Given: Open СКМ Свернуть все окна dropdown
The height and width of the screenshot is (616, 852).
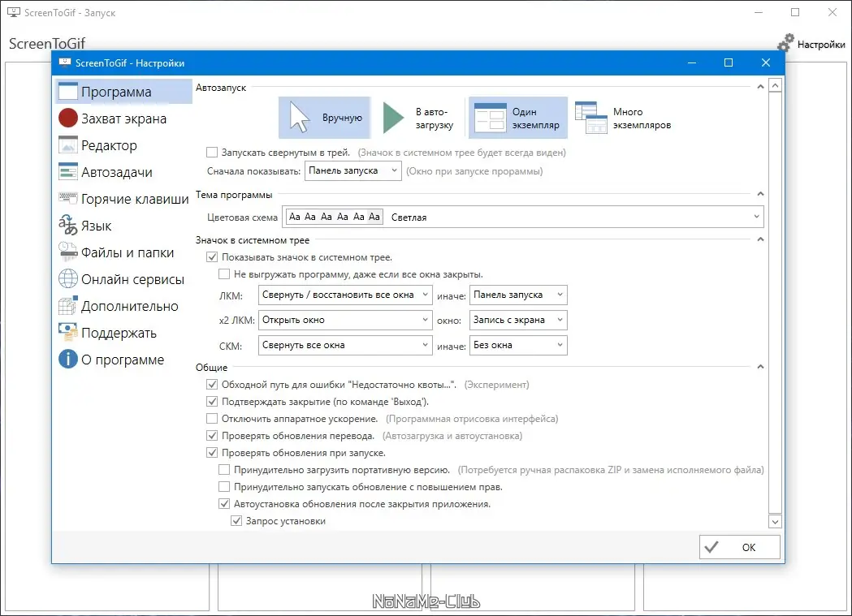Looking at the screenshot, I should pos(345,345).
